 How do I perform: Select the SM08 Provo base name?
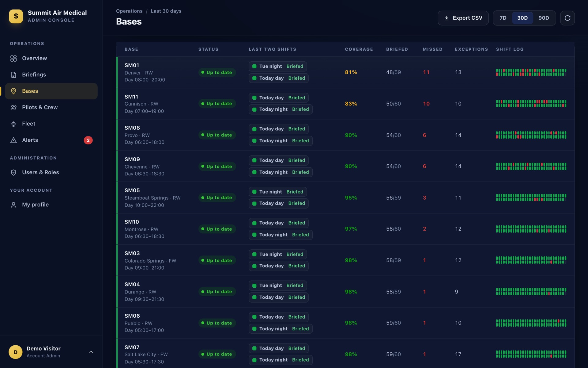(132, 128)
